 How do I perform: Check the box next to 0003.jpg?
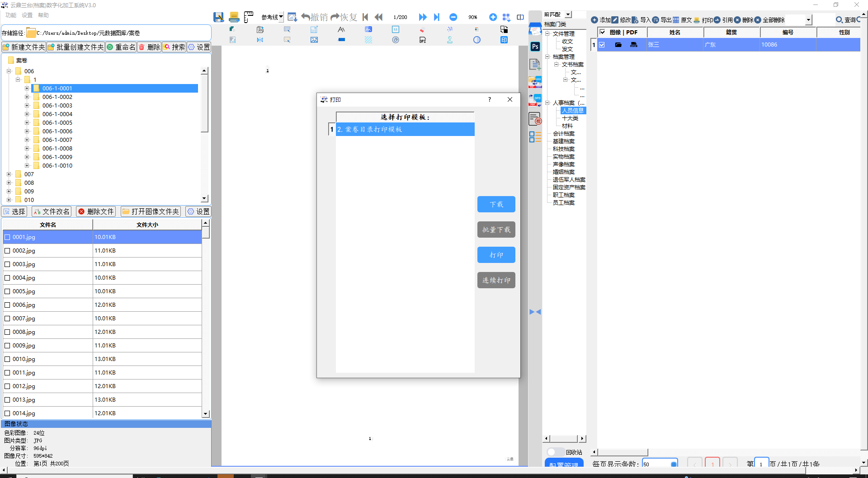point(7,264)
